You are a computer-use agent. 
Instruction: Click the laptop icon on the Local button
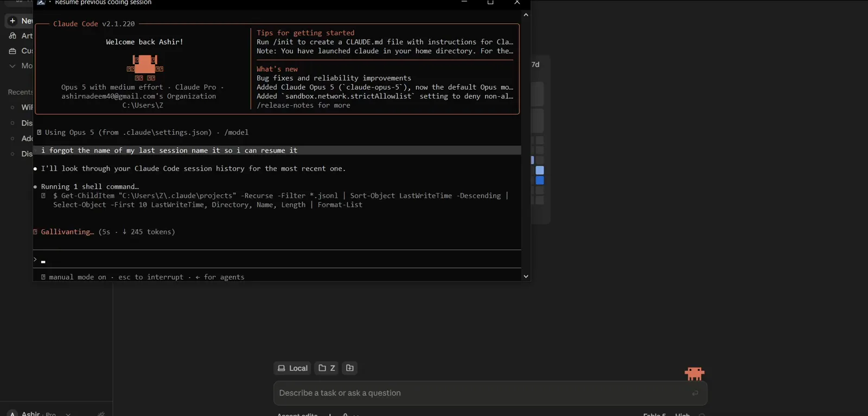click(x=282, y=368)
